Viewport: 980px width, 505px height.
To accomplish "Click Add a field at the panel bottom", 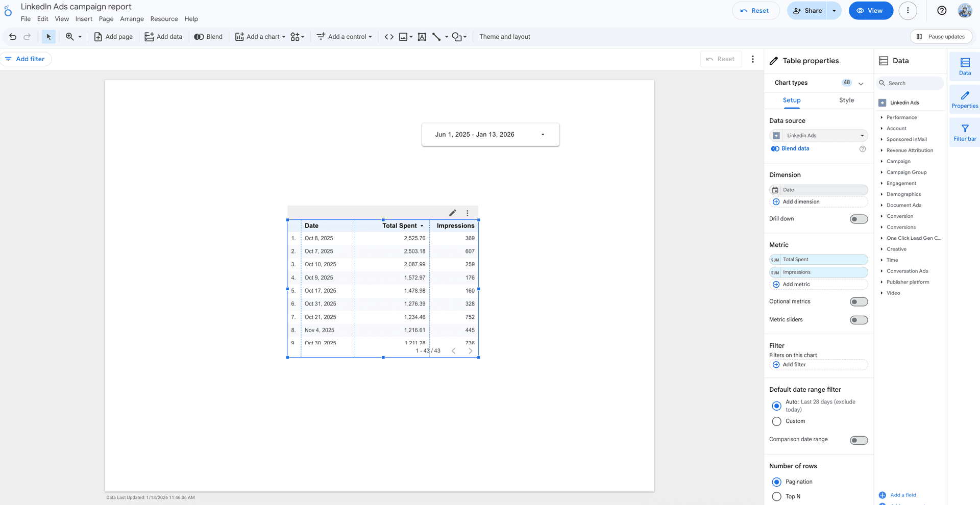I will (902, 495).
